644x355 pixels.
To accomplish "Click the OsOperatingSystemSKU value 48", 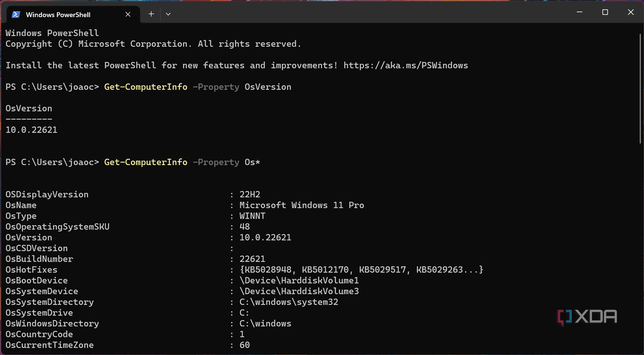I will [245, 226].
